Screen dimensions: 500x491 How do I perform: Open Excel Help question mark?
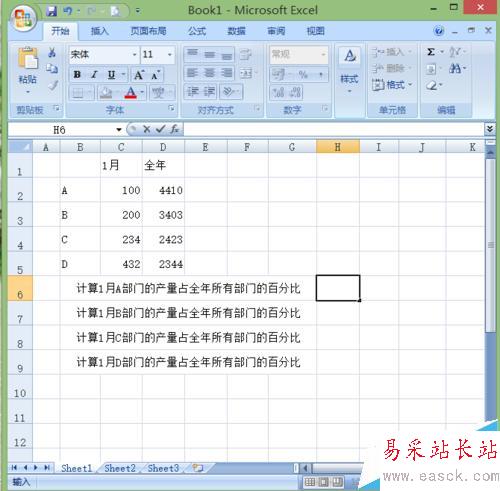439,31
